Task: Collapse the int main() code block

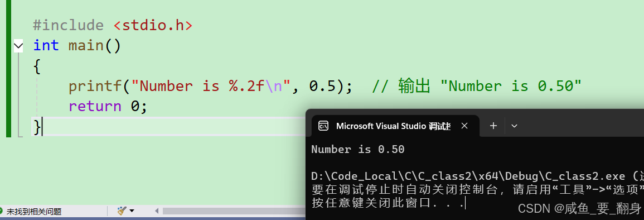Action: (x=18, y=45)
